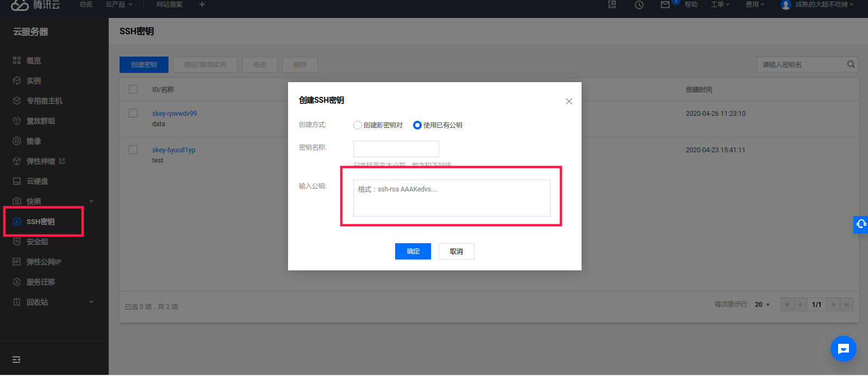Go to the previous page arrow
Screen dimensions: 868x377
(x=800, y=305)
